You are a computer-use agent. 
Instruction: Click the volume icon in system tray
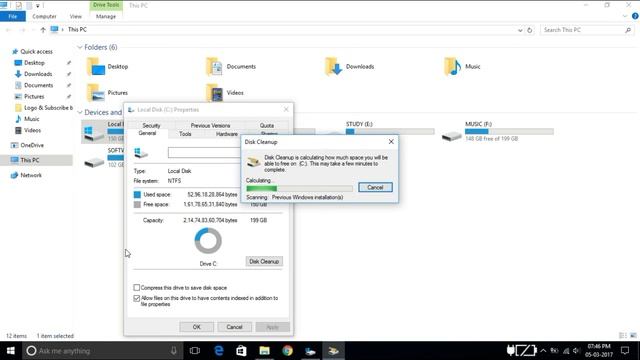click(x=576, y=351)
